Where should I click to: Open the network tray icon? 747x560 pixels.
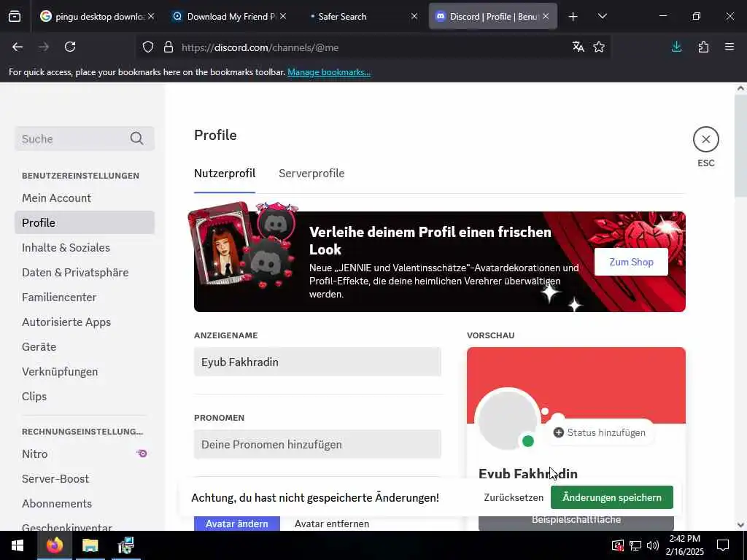(635, 545)
